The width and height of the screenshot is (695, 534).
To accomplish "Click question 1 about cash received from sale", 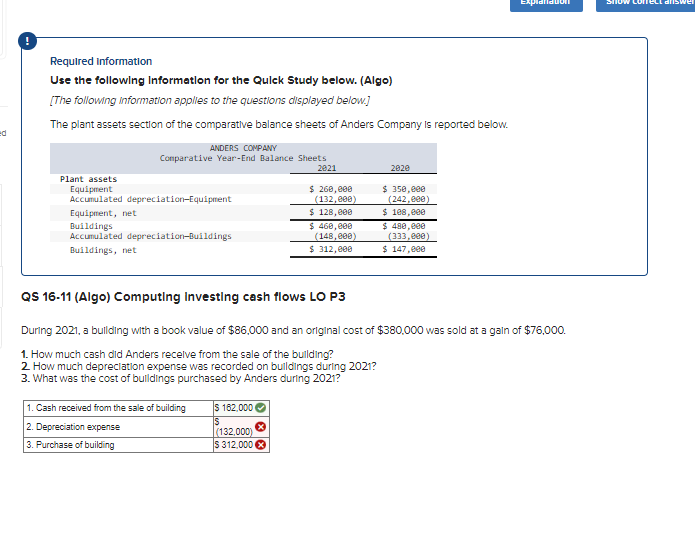I will (177, 355).
